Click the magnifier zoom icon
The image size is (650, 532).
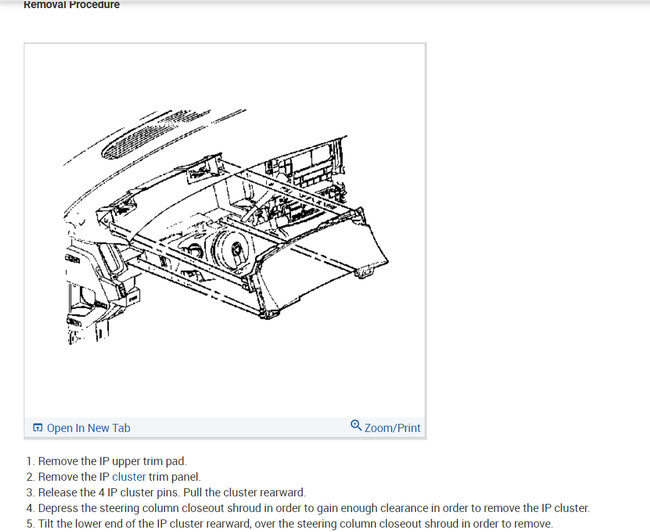[356, 425]
